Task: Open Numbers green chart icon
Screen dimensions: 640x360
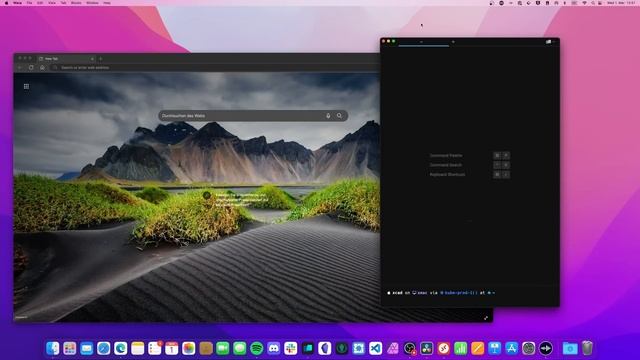Action: [460, 348]
